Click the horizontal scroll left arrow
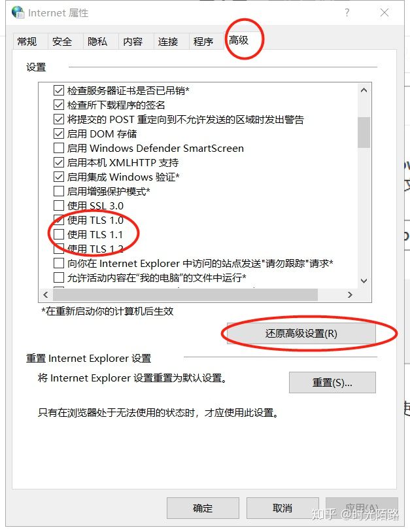The image size is (410, 532). (46, 295)
